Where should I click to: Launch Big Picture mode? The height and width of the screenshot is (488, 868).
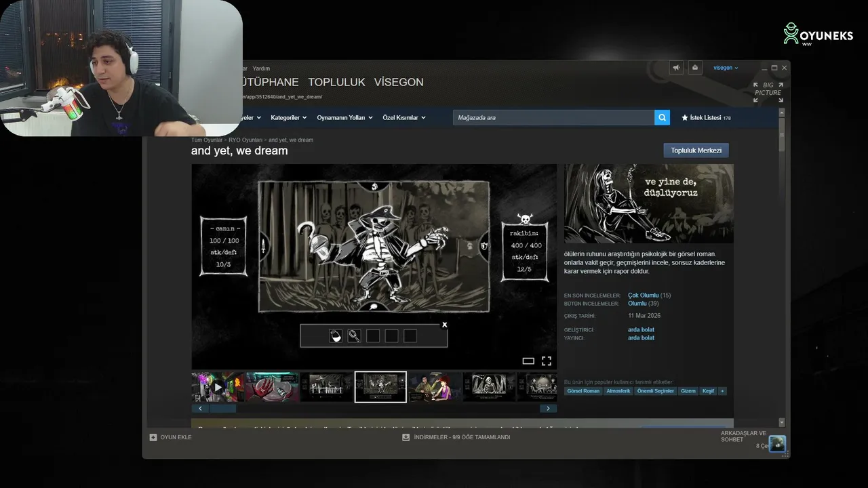pos(768,92)
